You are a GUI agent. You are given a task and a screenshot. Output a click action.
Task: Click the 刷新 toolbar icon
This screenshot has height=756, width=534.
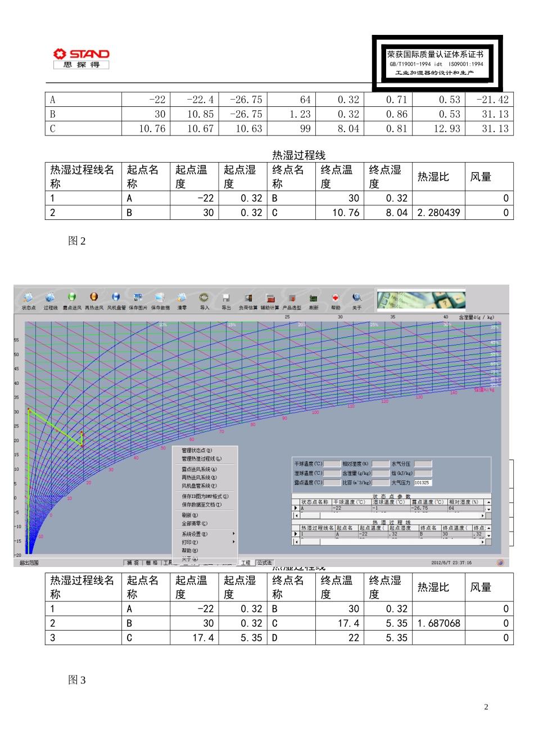tap(314, 298)
